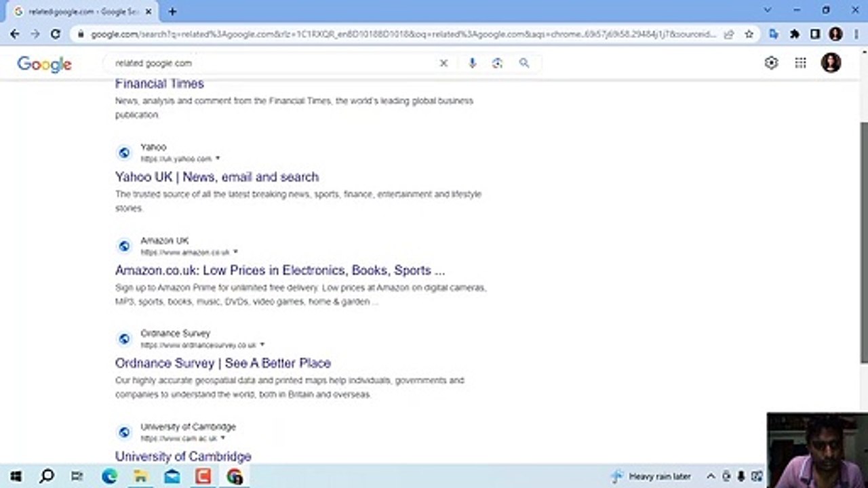Open the Financial Times result link

(159, 83)
